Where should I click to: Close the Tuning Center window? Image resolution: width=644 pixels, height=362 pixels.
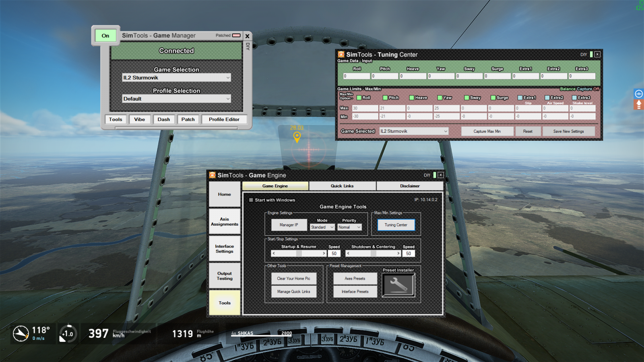597,54
